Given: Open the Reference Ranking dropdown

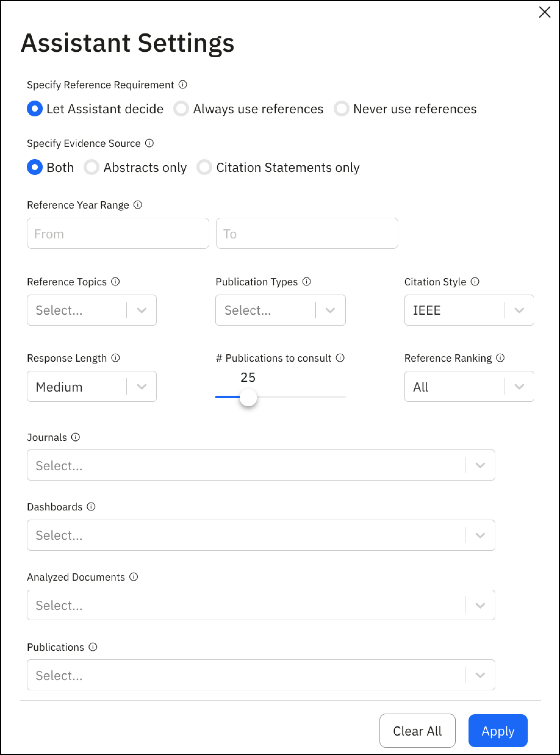Looking at the screenshot, I should click(469, 386).
